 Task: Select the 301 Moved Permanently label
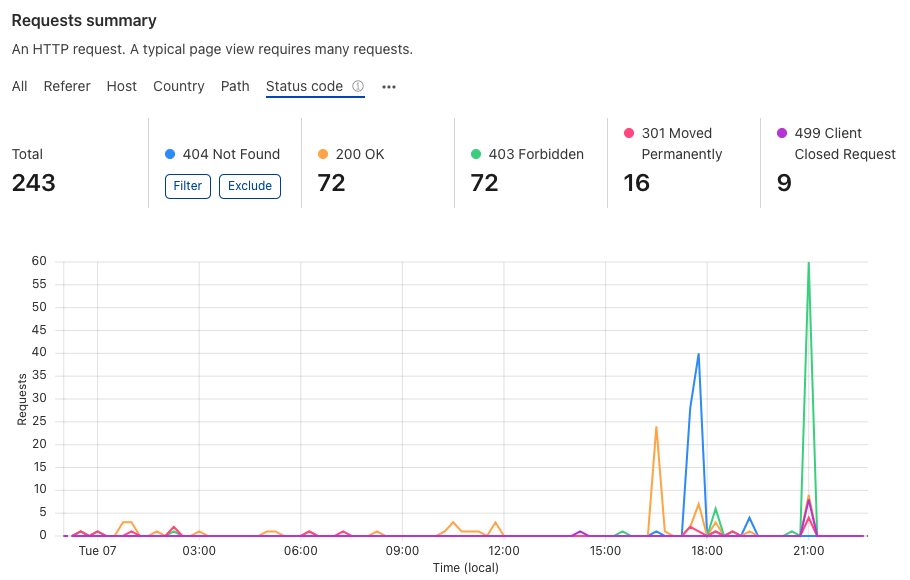click(x=682, y=143)
